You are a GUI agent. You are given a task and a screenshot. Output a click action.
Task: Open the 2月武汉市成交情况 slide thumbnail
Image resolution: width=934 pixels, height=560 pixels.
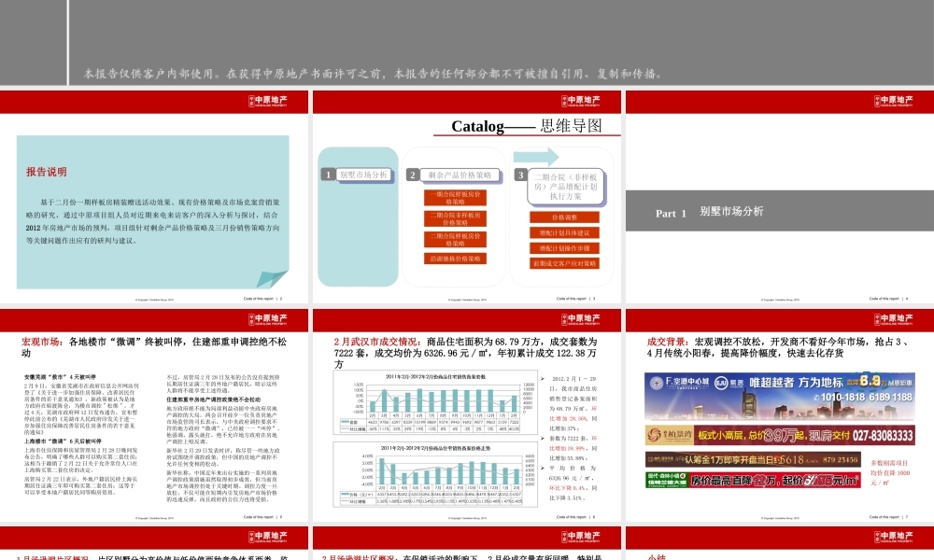(467, 415)
